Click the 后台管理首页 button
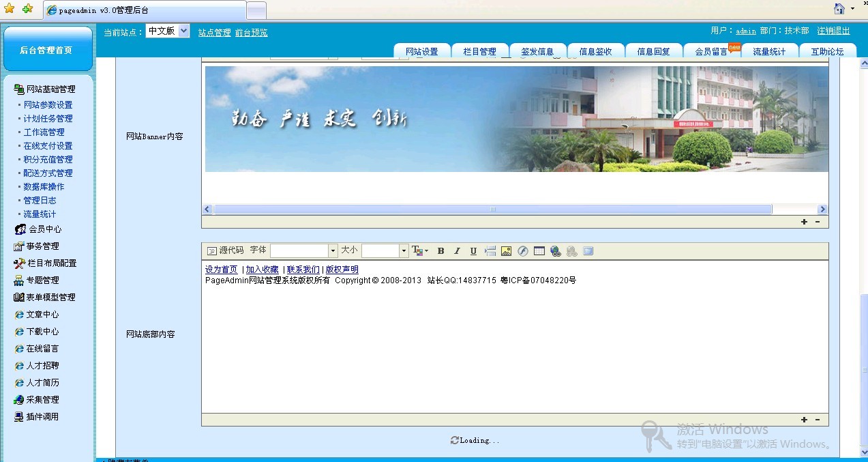 [46, 50]
